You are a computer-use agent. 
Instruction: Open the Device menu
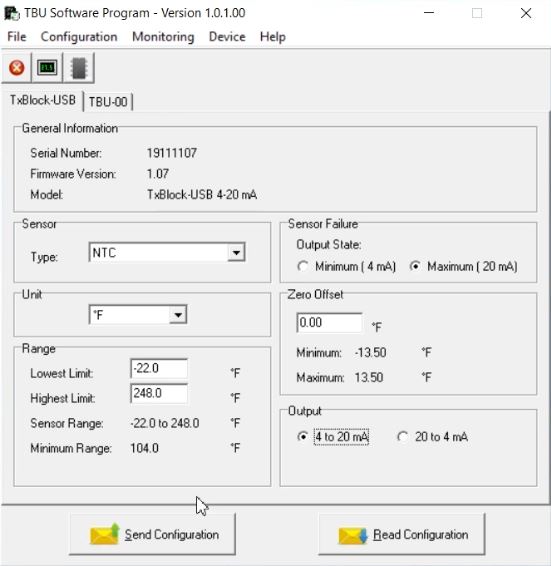point(227,37)
